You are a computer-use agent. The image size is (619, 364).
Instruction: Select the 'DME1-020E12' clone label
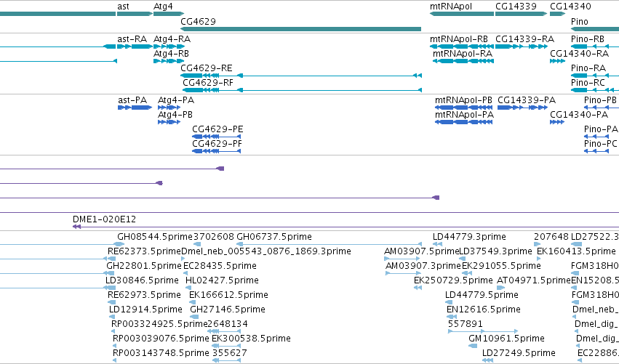(104, 219)
